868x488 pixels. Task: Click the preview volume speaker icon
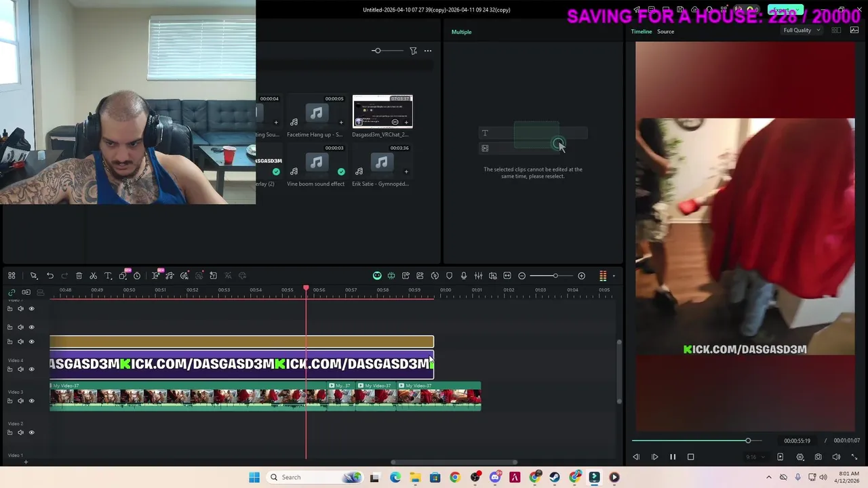click(836, 457)
